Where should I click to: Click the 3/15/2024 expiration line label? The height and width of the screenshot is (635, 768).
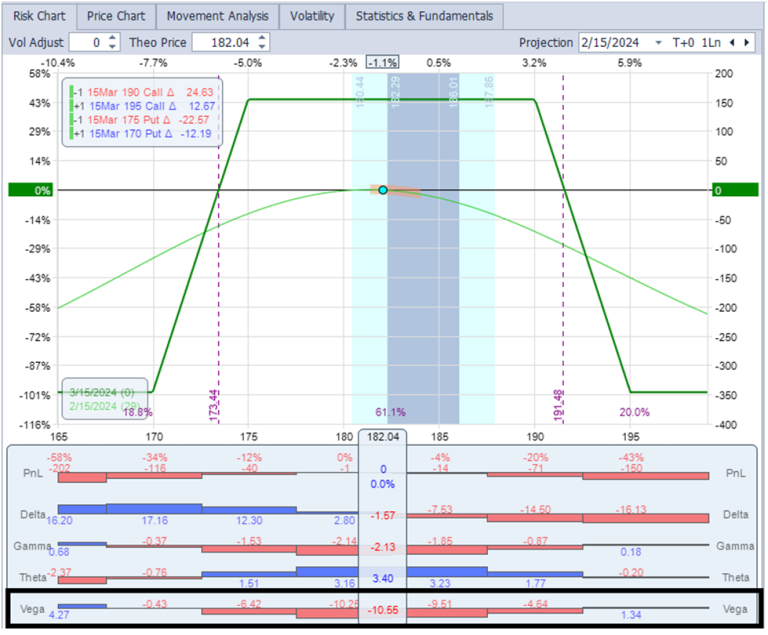(x=104, y=393)
